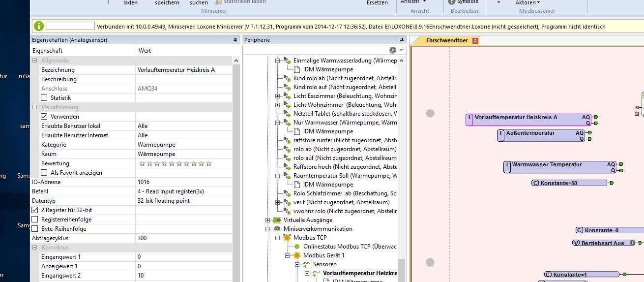Uncheck the Verwenden checkbox

[x=44, y=117]
